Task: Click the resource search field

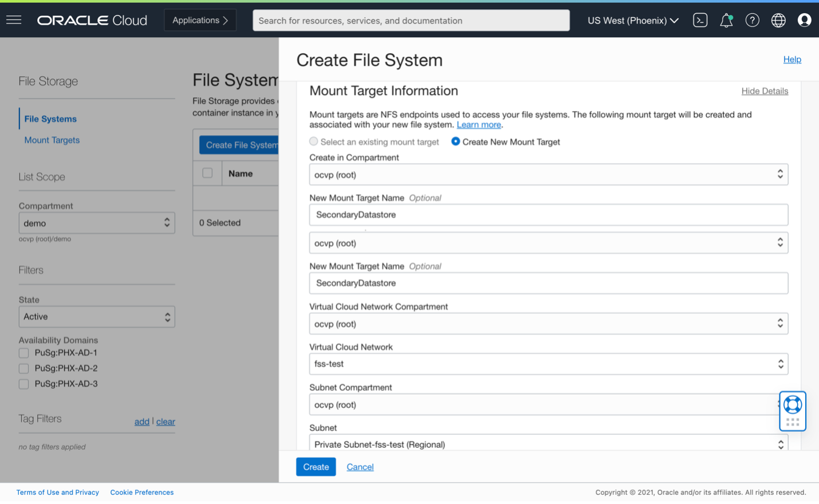Action: (411, 20)
